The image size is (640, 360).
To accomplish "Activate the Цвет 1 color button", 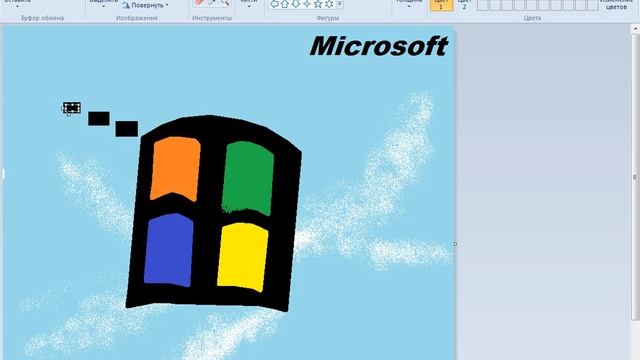I will click(x=441, y=4).
